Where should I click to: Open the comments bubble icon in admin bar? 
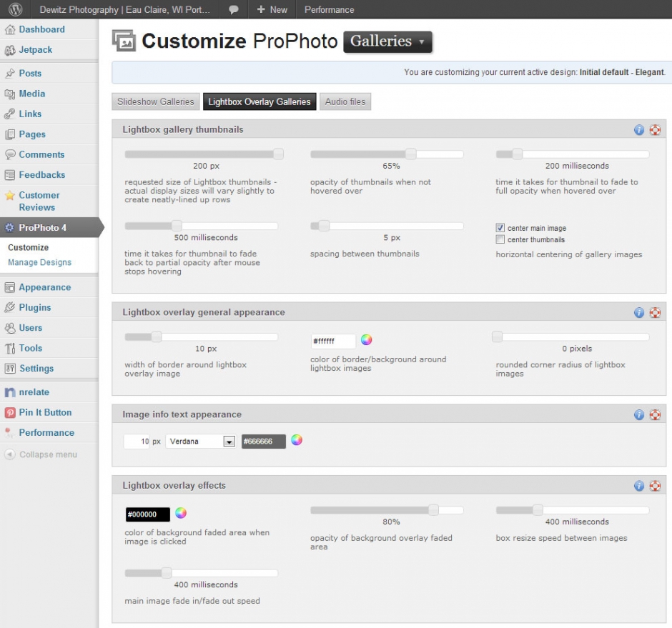tap(234, 9)
